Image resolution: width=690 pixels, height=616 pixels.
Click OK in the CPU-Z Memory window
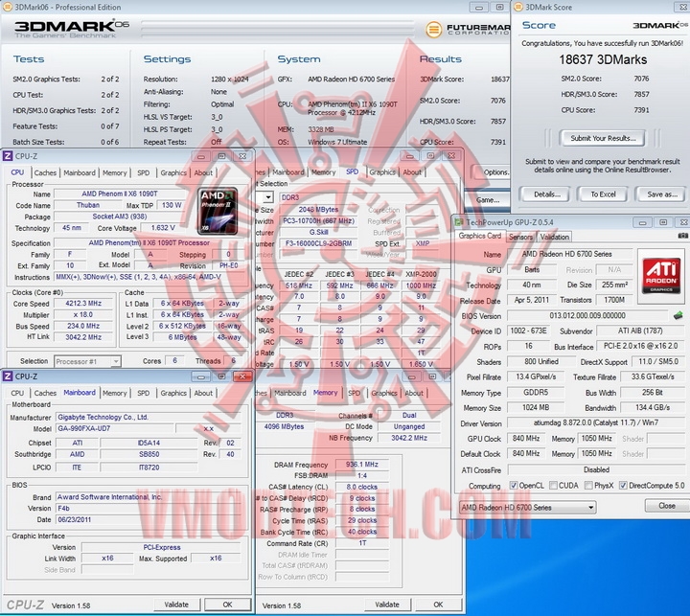(x=438, y=605)
